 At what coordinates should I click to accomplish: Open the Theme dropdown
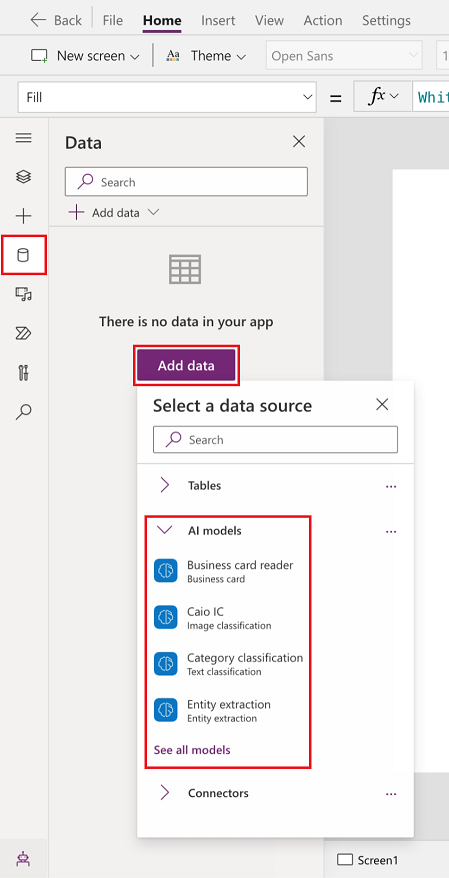pos(206,56)
